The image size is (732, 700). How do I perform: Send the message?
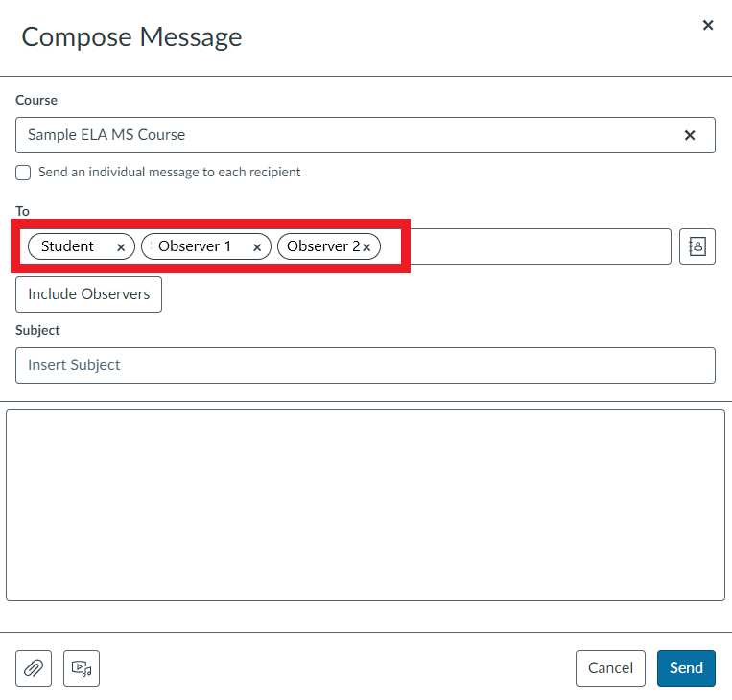click(x=686, y=668)
